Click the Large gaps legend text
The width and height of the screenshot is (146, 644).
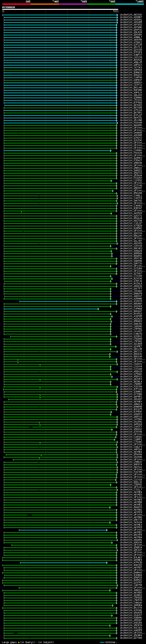28,642
